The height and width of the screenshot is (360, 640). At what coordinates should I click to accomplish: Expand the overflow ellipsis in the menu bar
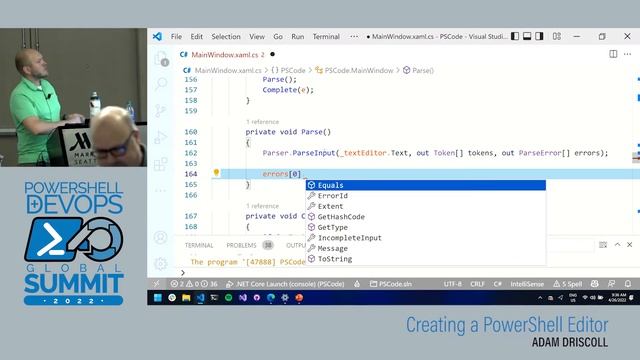[x=354, y=36]
